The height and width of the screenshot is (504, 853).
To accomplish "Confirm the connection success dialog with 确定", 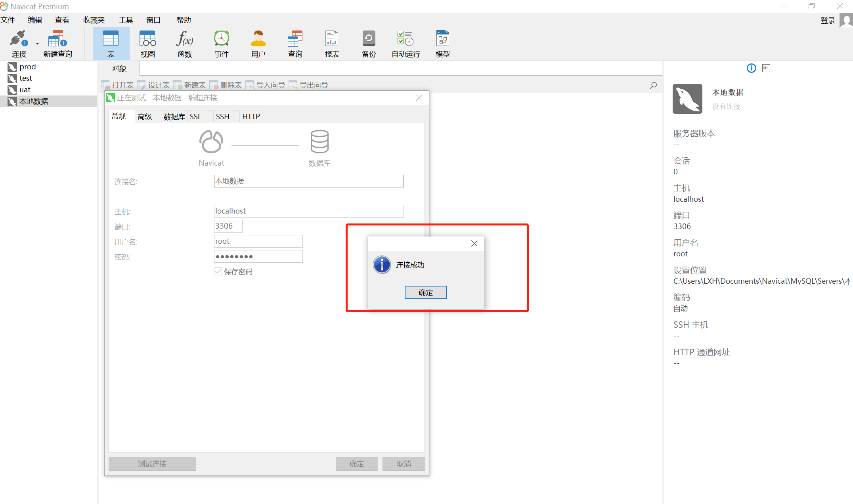I will [425, 292].
